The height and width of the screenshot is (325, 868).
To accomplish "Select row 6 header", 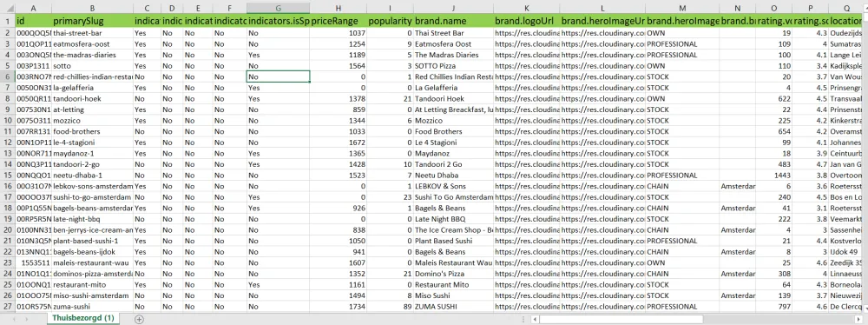I will pos(8,76).
